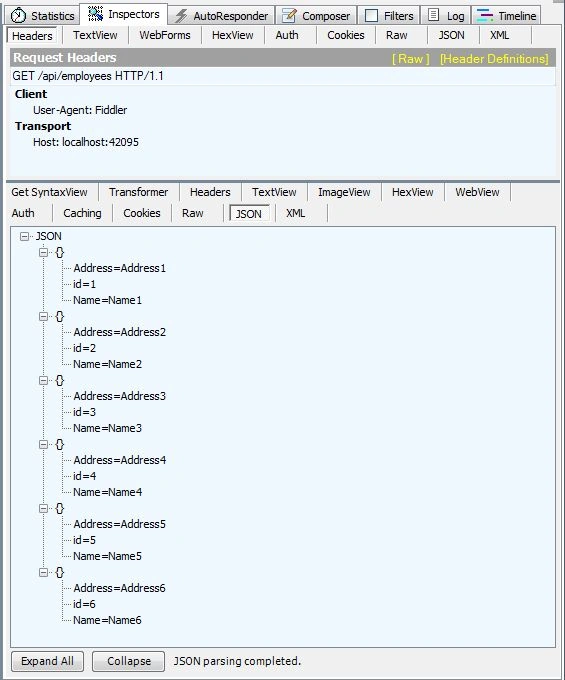Select the Name=Name3 node
565x680 pixels.
click(108, 428)
